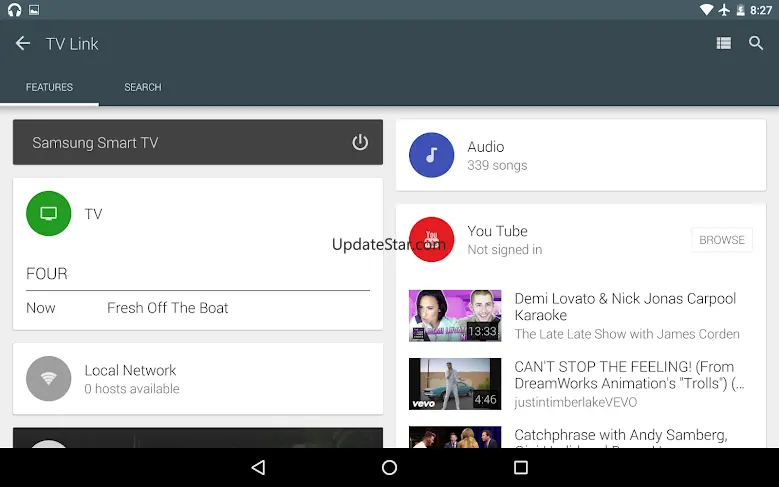
Task: Tap the 'Now' label in the TV card
Action: tap(41, 308)
